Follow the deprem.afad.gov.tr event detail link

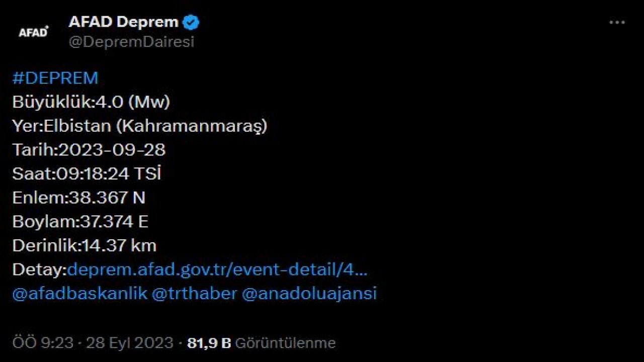(x=217, y=270)
